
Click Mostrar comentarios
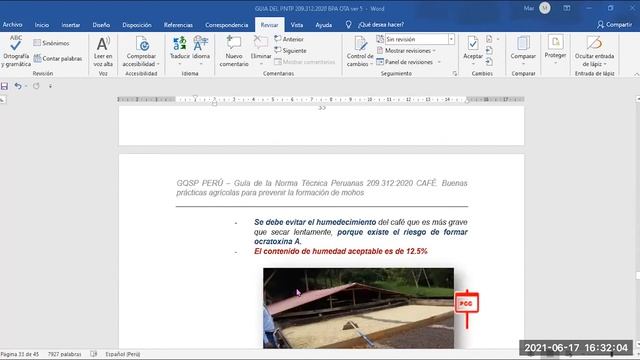click(x=304, y=62)
